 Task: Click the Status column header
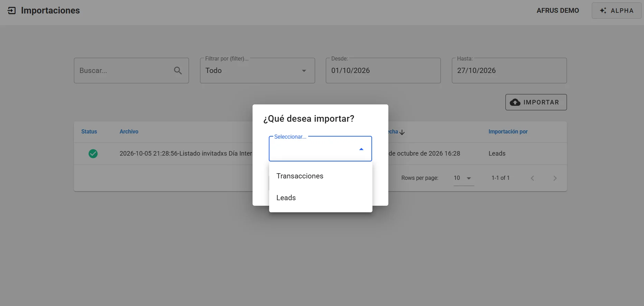point(89,132)
